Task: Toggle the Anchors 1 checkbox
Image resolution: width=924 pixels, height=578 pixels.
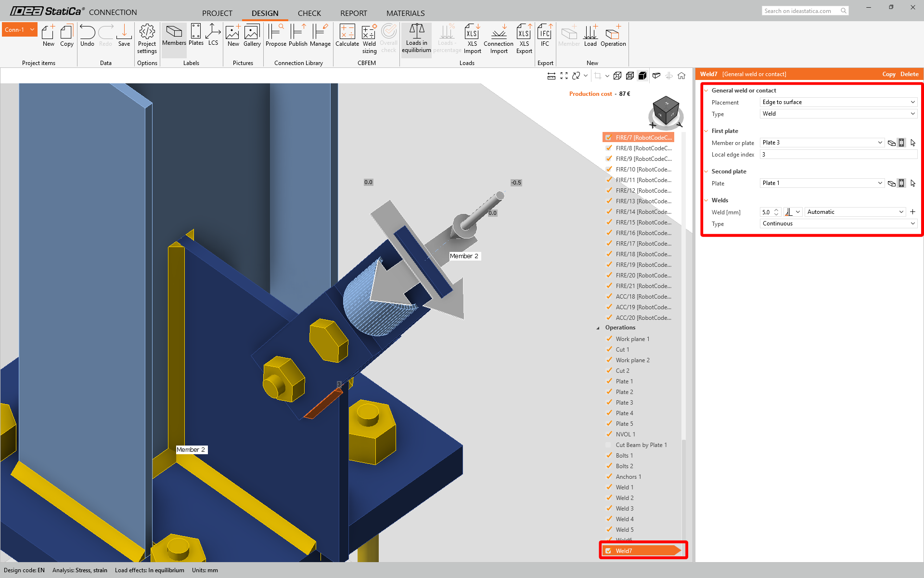Action: [609, 477]
